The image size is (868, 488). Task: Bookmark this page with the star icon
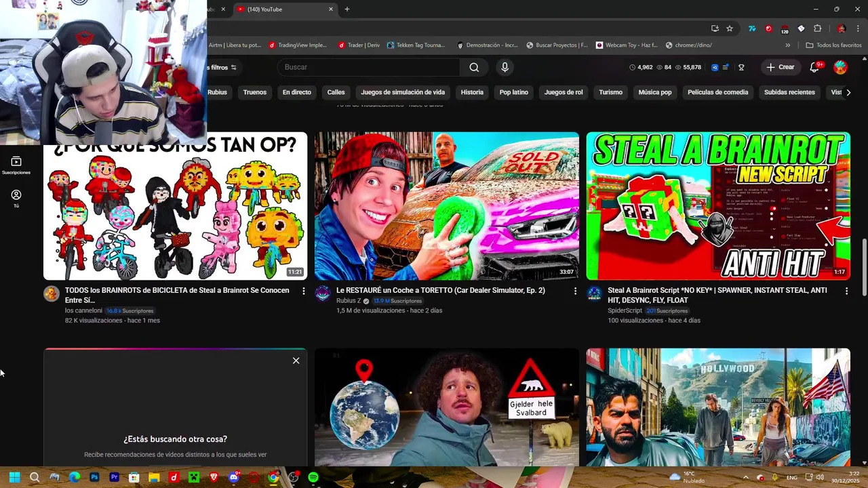coord(730,28)
